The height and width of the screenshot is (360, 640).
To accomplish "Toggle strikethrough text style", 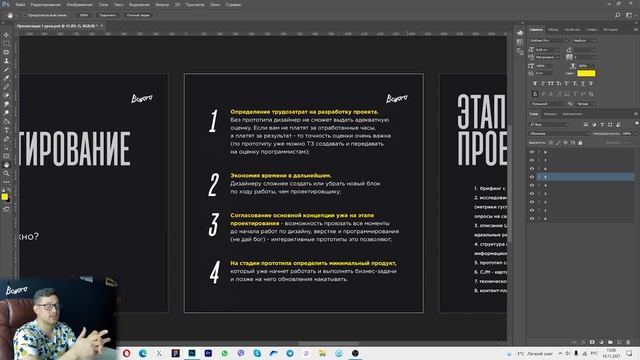I will [x=591, y=83].
